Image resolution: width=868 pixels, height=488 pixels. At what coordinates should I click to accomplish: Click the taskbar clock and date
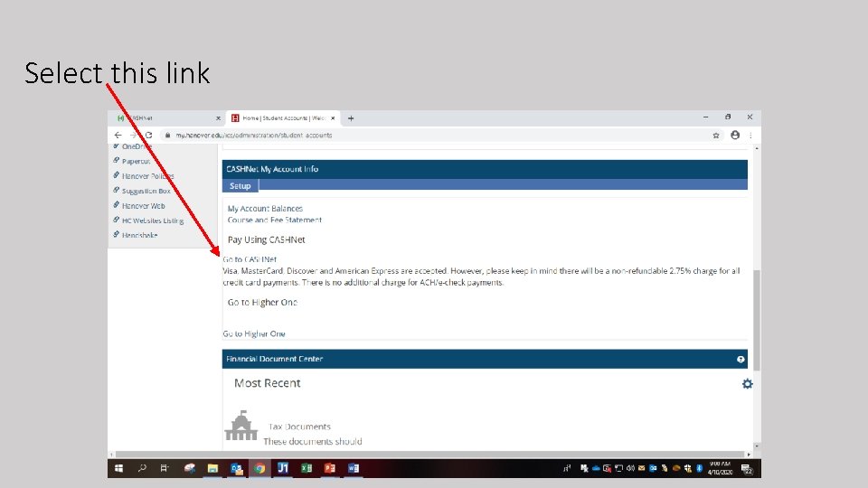pyautogui.click(x=721, y=468)
